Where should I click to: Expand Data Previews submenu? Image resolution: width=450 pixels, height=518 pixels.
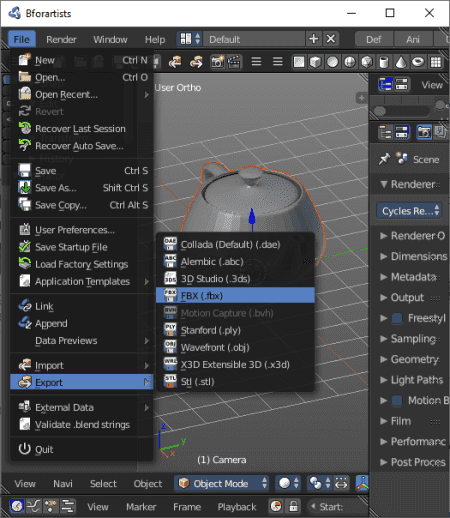[x=82, y=341]
